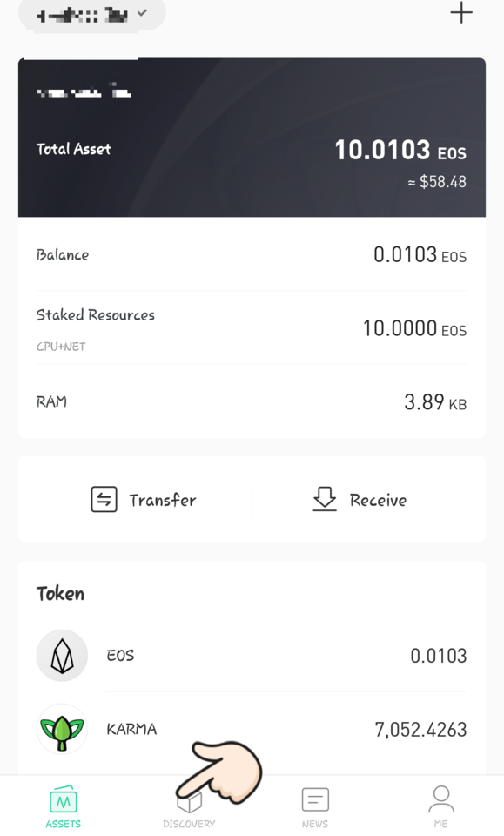Tap the KARMA balance 7,052.4263
504x836 pixels.
420,730
